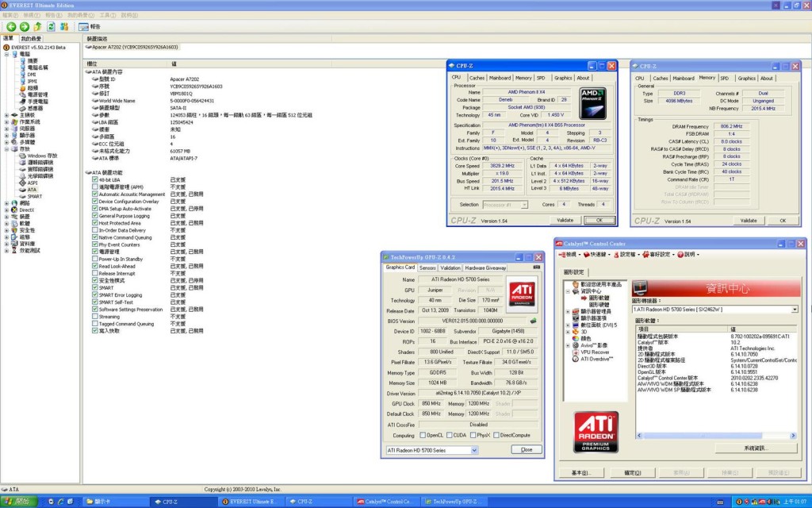The width and height of the screenshot is (812, 508).
Task: Click the green Back arrow in EVEREST toolbar
Action: click(x=11, y=26)
